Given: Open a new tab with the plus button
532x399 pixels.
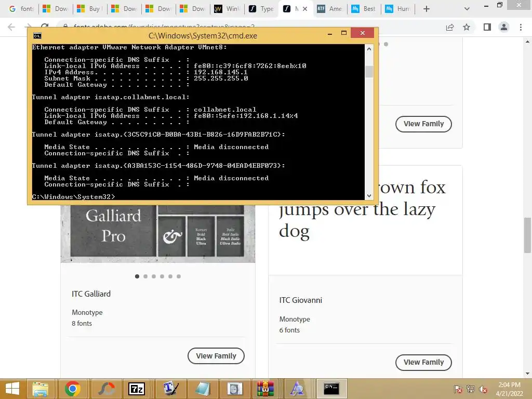Looking at the screenshot, I should point(427,9).
